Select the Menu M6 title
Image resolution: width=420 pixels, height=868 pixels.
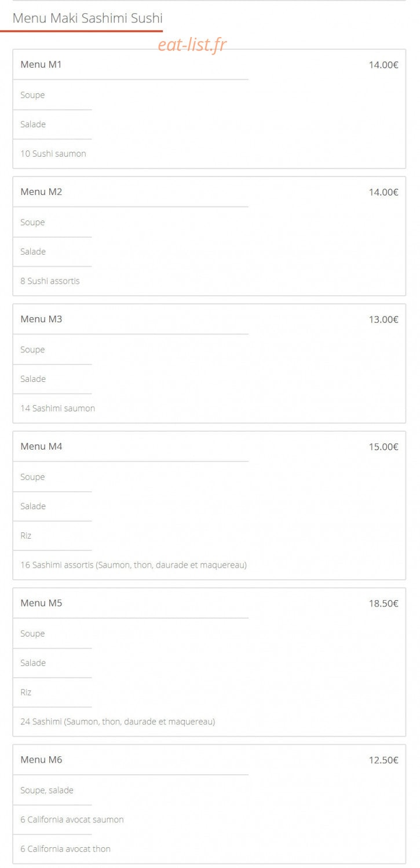click(41, 760)
